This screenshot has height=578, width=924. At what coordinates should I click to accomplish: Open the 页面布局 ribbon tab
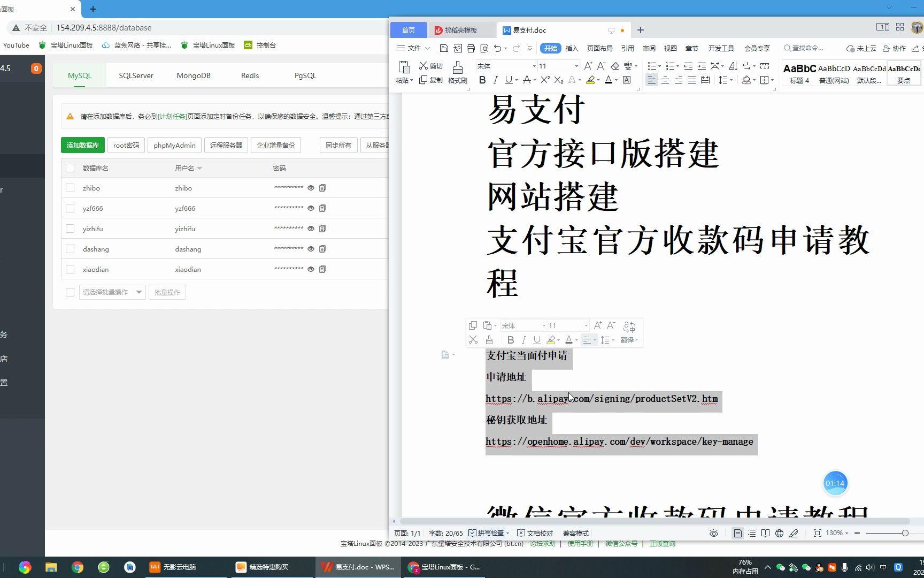point(599,48)
